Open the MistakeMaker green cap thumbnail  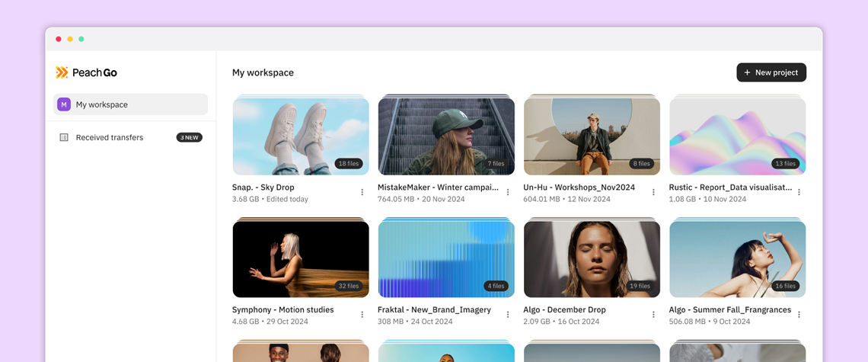(446, 136)
